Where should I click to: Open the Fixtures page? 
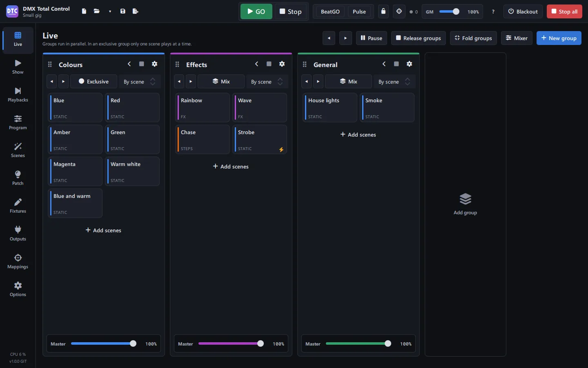tap(18, 206)
